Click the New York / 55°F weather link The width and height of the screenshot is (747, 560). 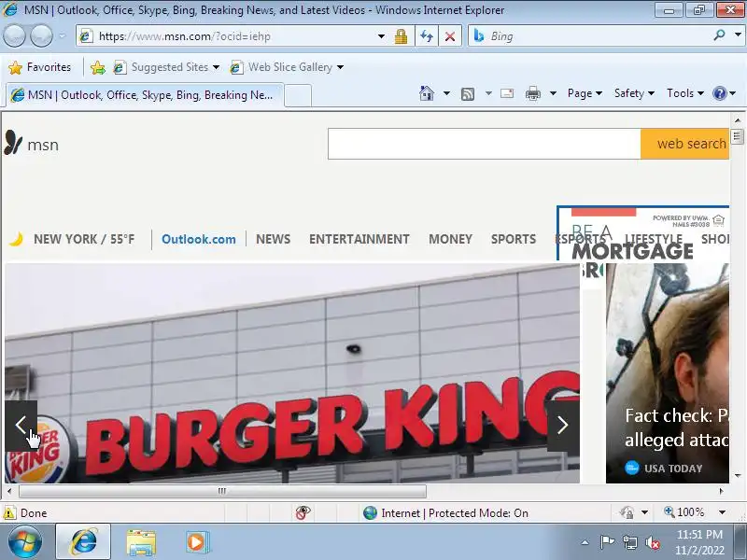pos(73,239)
